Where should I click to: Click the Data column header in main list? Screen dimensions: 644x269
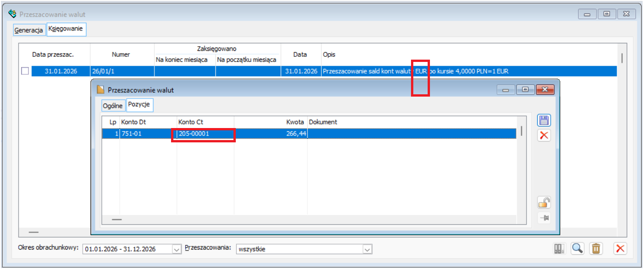301,55
